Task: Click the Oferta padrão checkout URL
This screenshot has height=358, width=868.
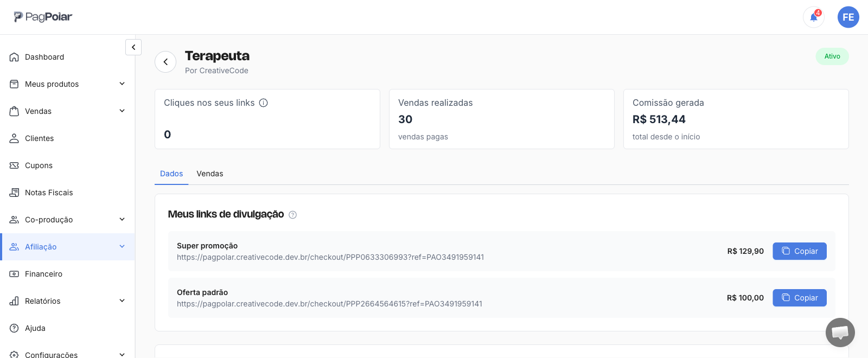Action: tap(329, 304)
